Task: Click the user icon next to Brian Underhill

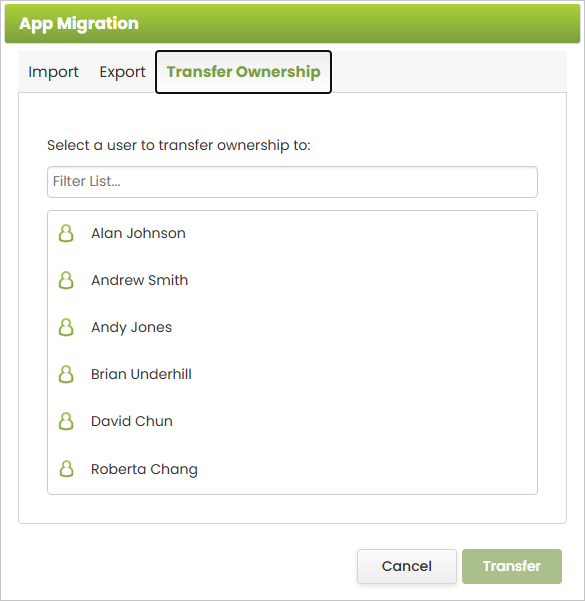Action: coord(66,374)
